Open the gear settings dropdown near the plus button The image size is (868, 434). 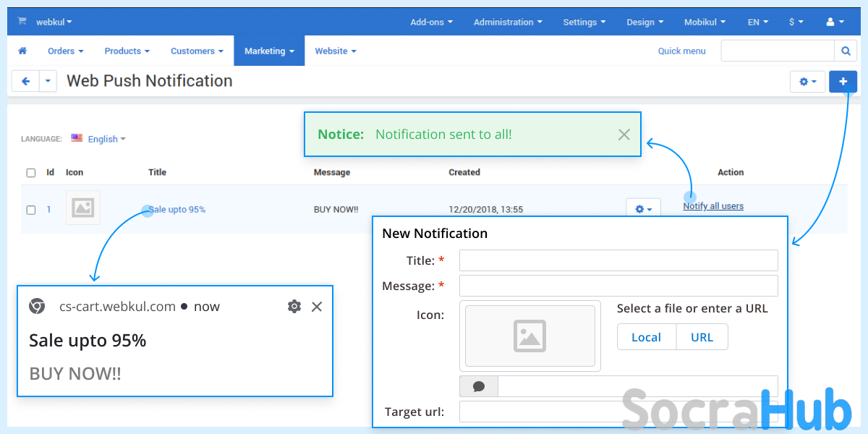click(x=807, y=82)
